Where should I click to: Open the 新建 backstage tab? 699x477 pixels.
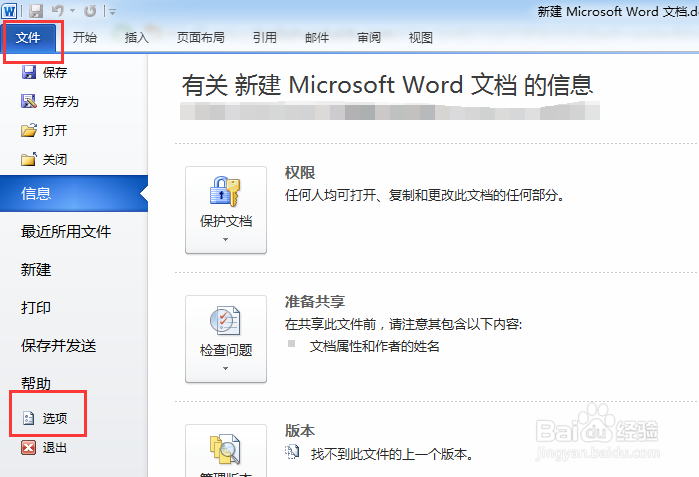pos(36,269)
